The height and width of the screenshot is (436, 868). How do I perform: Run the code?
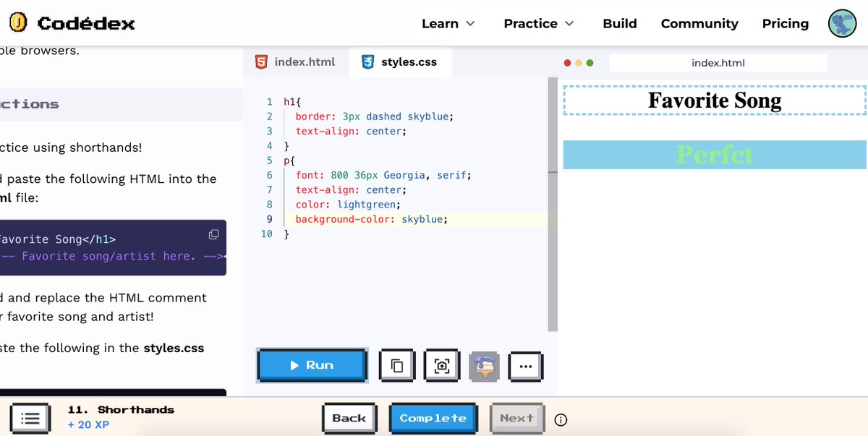tap(312, 366)
